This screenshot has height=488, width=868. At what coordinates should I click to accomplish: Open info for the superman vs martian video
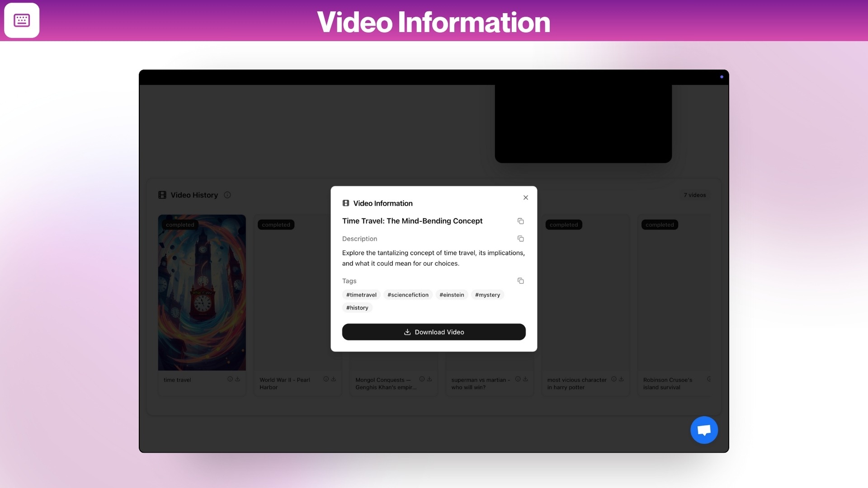tap(517, 379)
